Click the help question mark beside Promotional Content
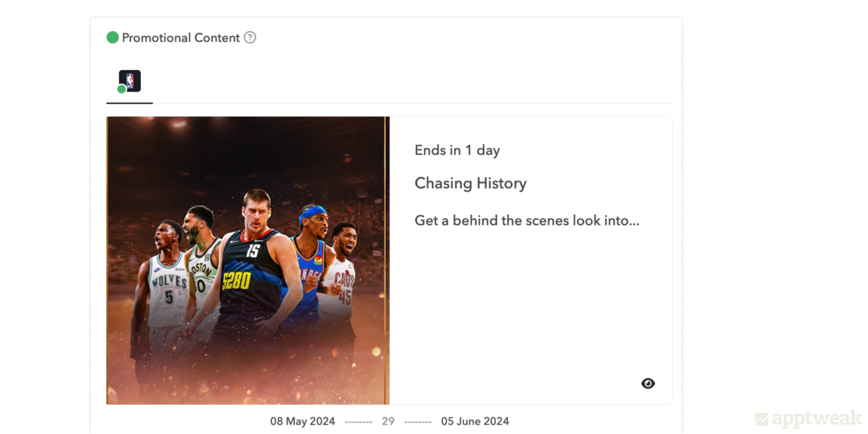 point(250,37)
